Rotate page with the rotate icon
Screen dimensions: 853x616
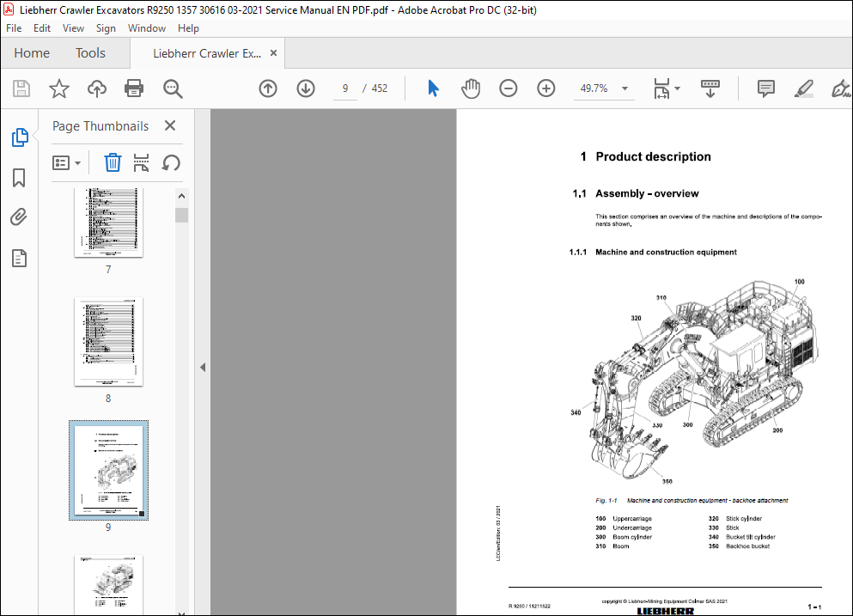171,162
